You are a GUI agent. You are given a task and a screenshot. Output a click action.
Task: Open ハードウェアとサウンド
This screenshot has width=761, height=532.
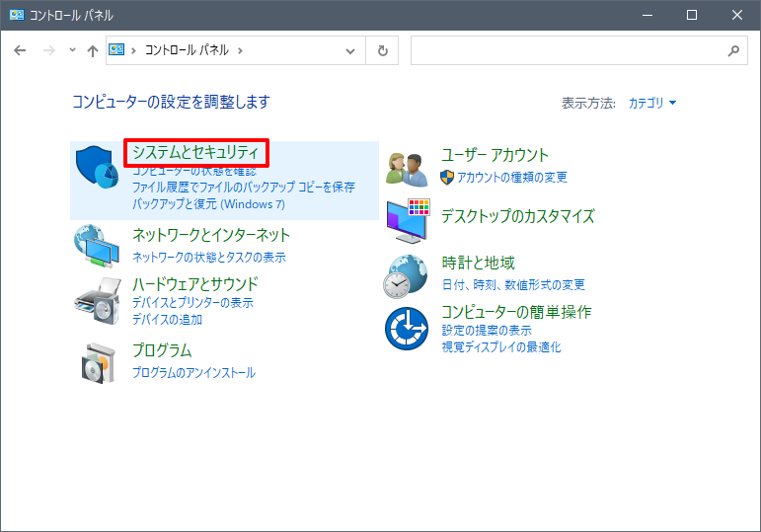point(195,284)
